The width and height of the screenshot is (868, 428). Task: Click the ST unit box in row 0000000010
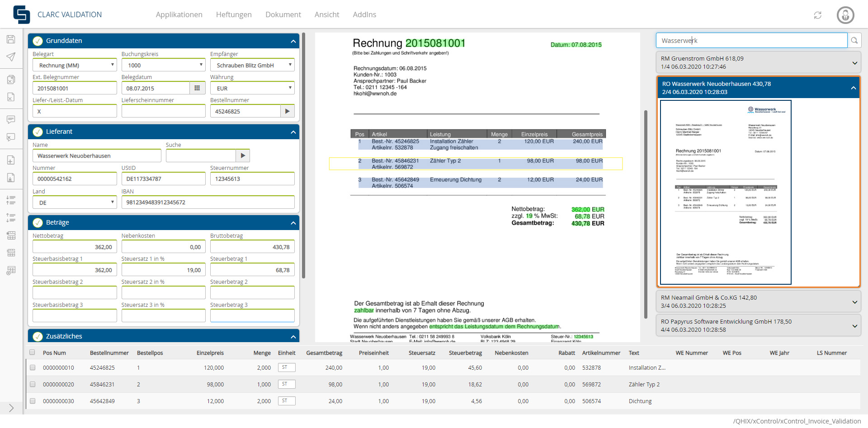pos(287,367)
